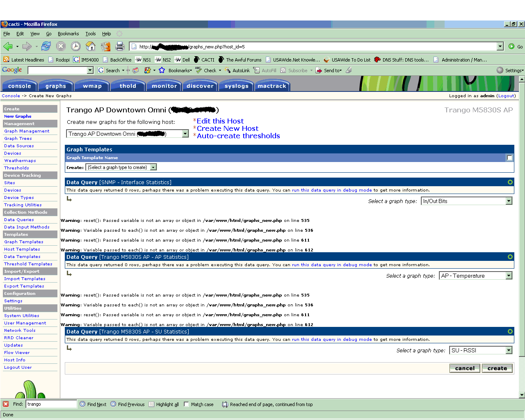525x420 pixels.
Task: Open Graph Management in sidebar
Action: pyautogui.click(x=27, y=131)
